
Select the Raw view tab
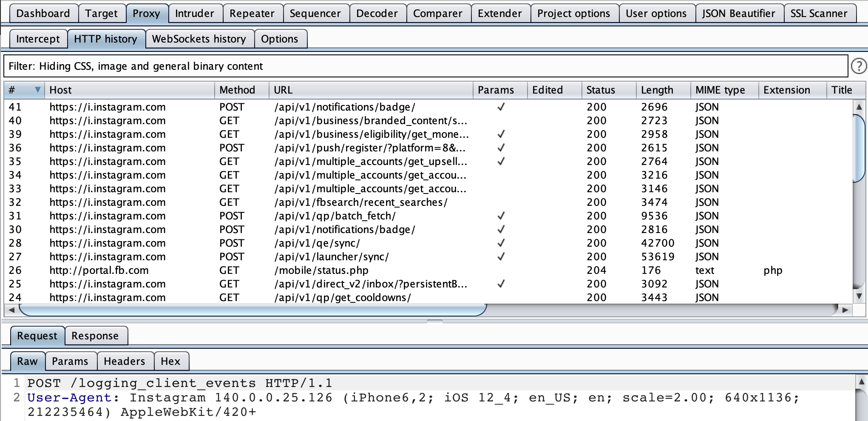27,361
